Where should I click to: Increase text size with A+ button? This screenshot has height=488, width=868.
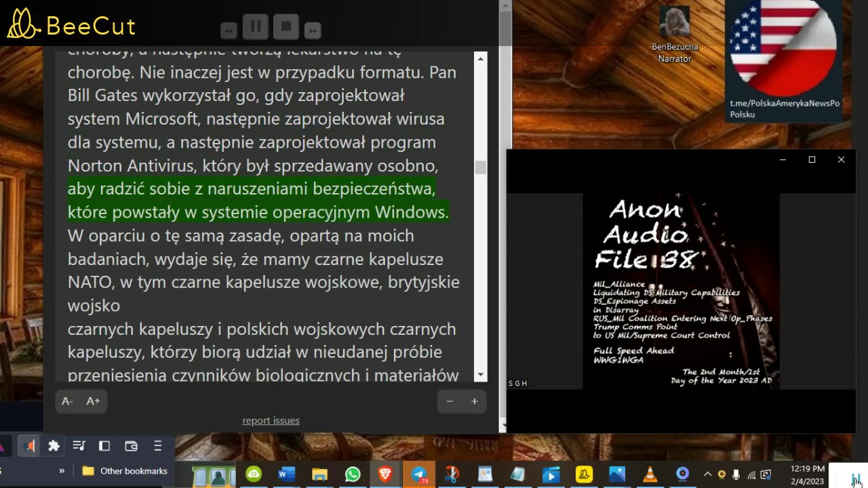(x=94, y=401)
